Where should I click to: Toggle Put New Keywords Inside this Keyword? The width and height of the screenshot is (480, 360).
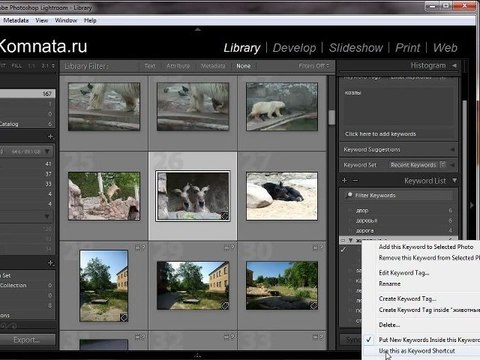(429, 340)
